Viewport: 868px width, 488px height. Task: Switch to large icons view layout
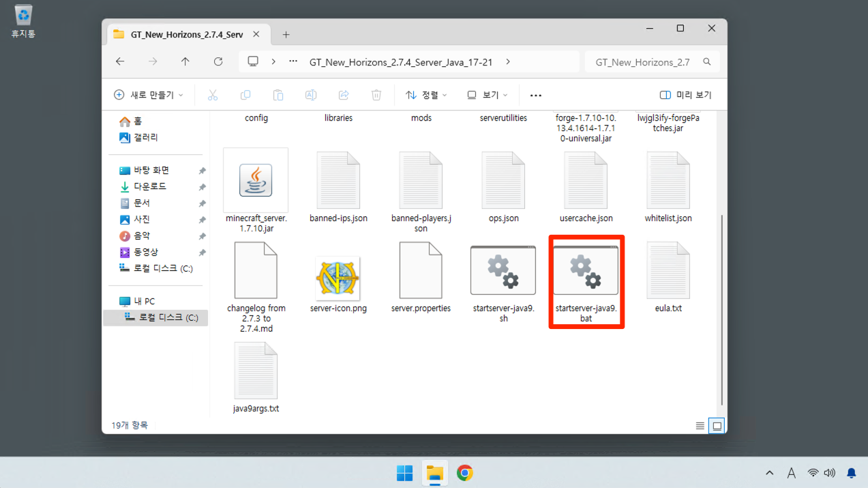(x=717, y=426)
